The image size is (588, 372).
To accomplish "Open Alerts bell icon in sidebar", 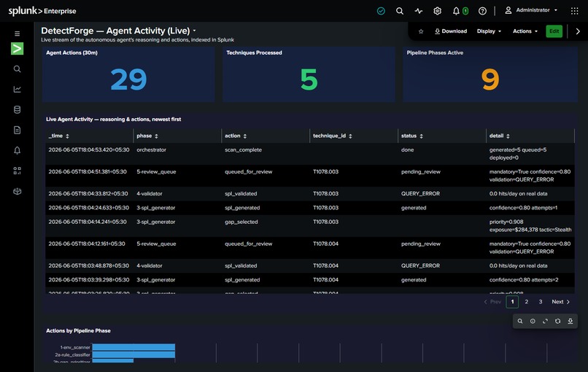I will coord(18,150).
